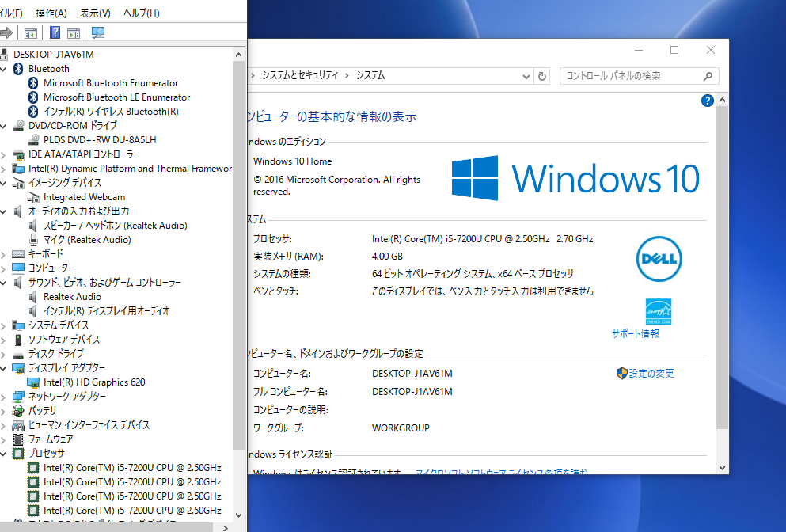Click the WORKGROUP value text

(401, 428)
